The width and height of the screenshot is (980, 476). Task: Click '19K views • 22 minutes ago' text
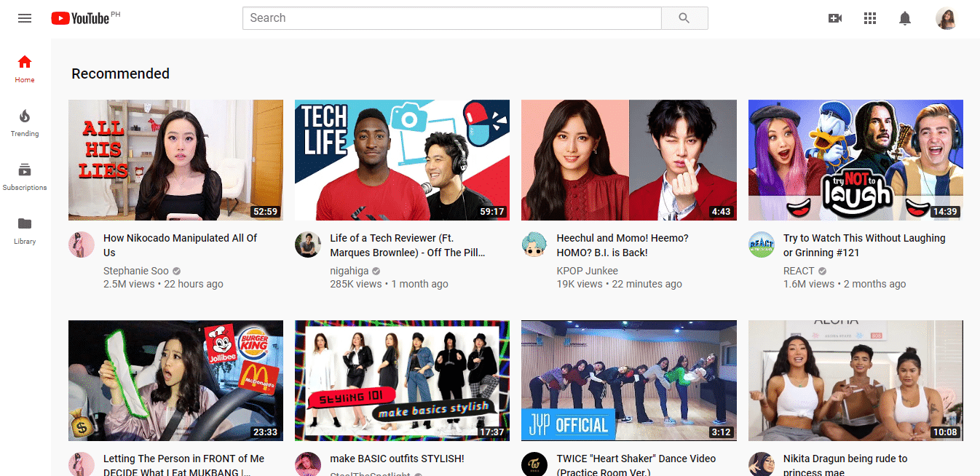click(619, 284)
